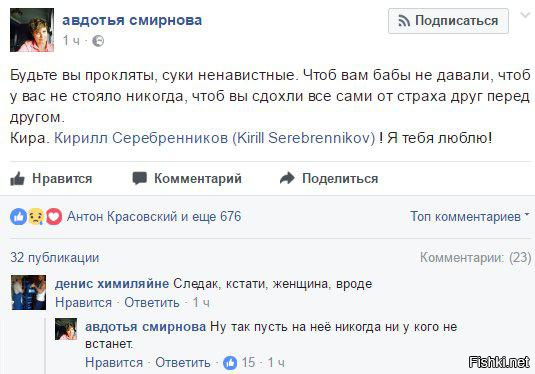Open the Кирилл Серебренников profile link
535x374 pixels.
[x=215, y=138]
